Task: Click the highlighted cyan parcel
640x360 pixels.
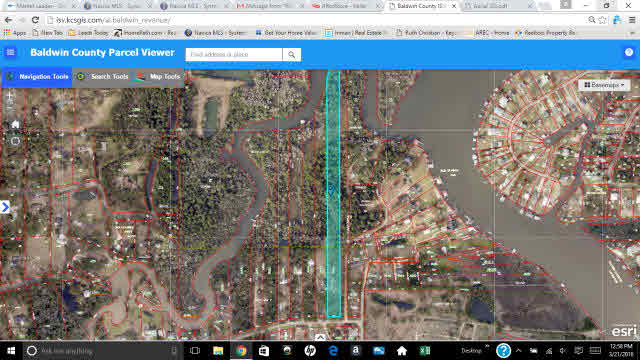Action: pyautogui.click(x=333, y=193)
